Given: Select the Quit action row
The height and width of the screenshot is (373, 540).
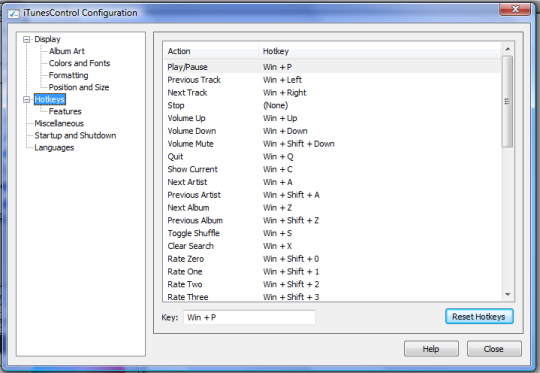Looking at the screenshot, I should (332, 157).
